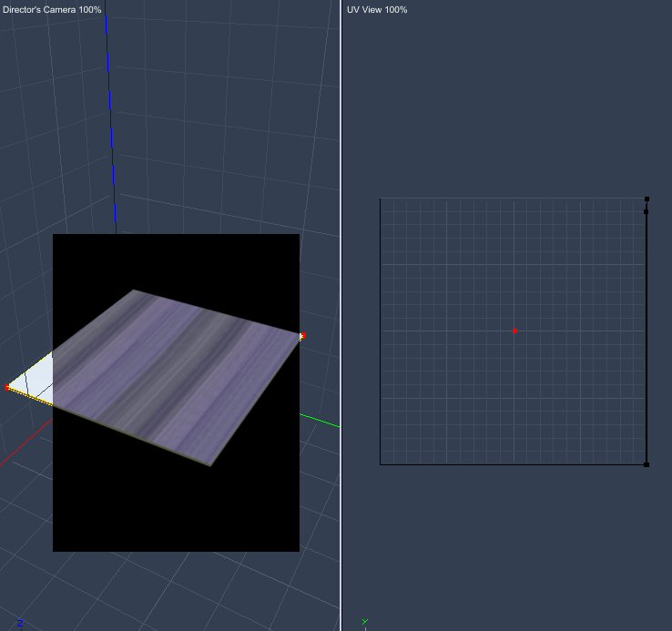
Task: Select red vertex handle at plane's left corner
Action: point(8,388)
